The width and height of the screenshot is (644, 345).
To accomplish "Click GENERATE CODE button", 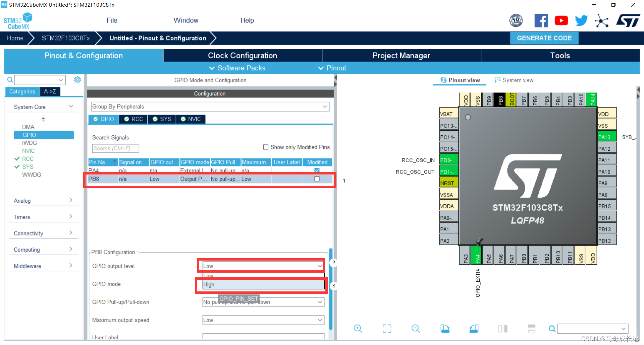I will click(x=544, y=38).
